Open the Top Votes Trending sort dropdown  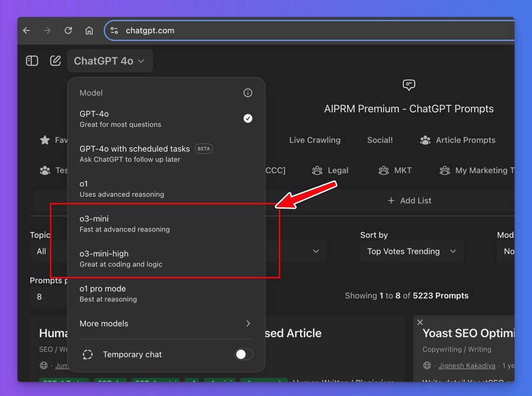412,251
